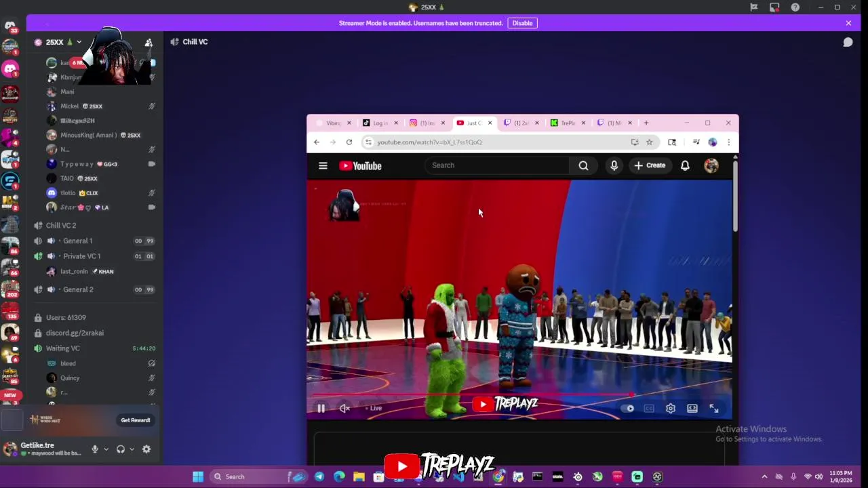This screenshot has height=488, width=868.
Task: Enter fullscreen on the YouTube player
Action: tap(713, 408)
